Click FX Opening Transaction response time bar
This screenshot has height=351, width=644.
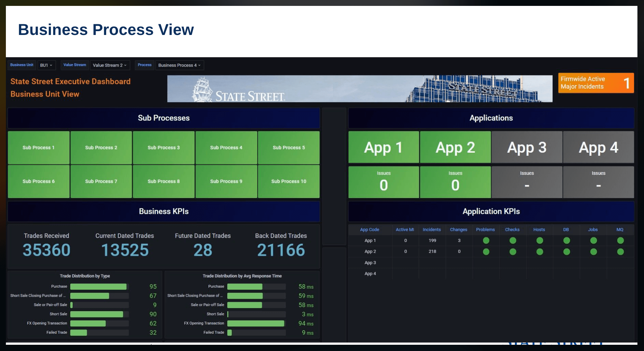(256, 323)
